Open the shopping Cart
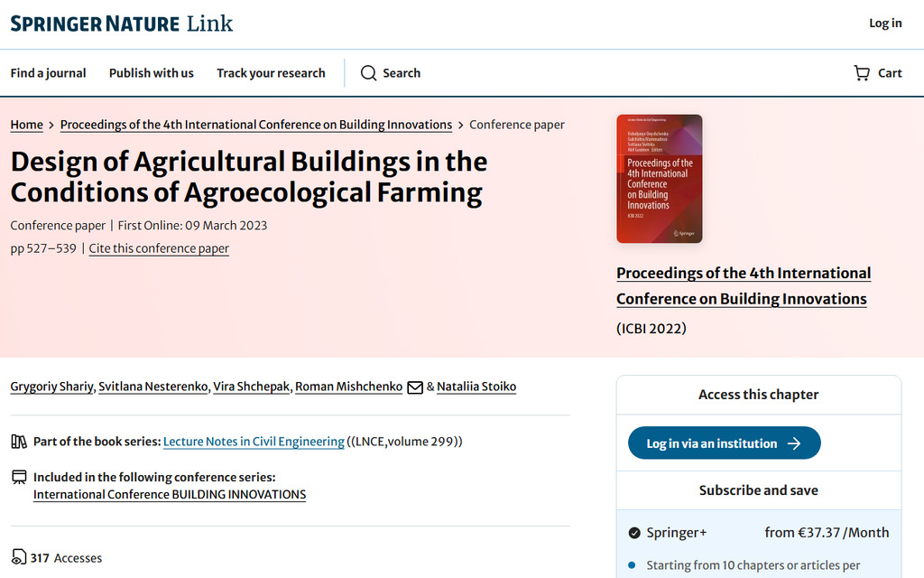This screenshot has width=924, height=578. (877, 73)
